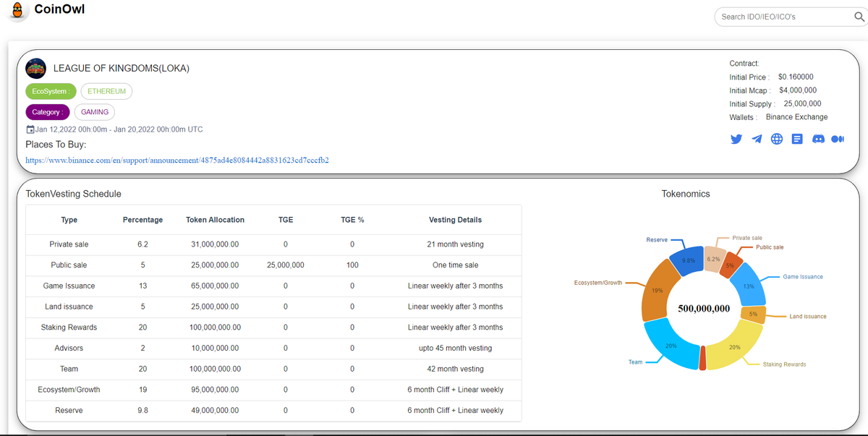
Task: Select the Land issuance row label
Action: tap(69, 307)
